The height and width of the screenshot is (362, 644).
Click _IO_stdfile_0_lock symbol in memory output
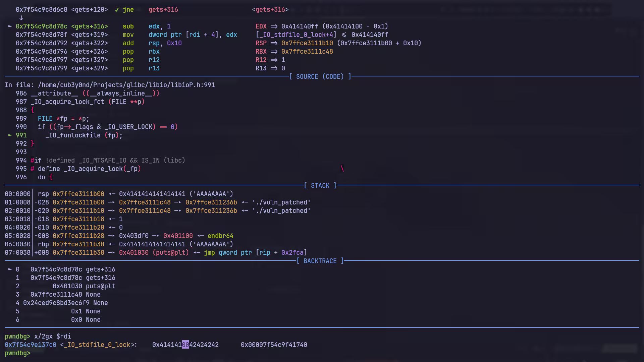point(97,345)
